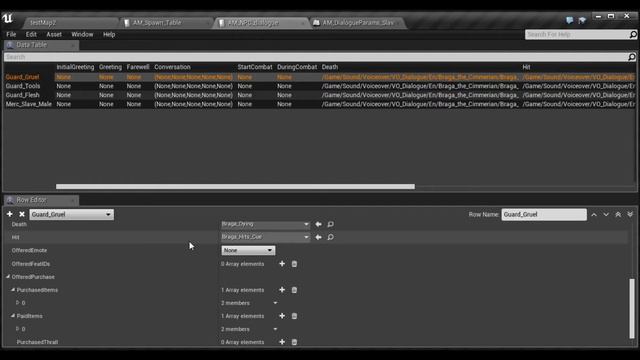Select the Guard_Gruel row in table
640x360 pixels.
320,77
